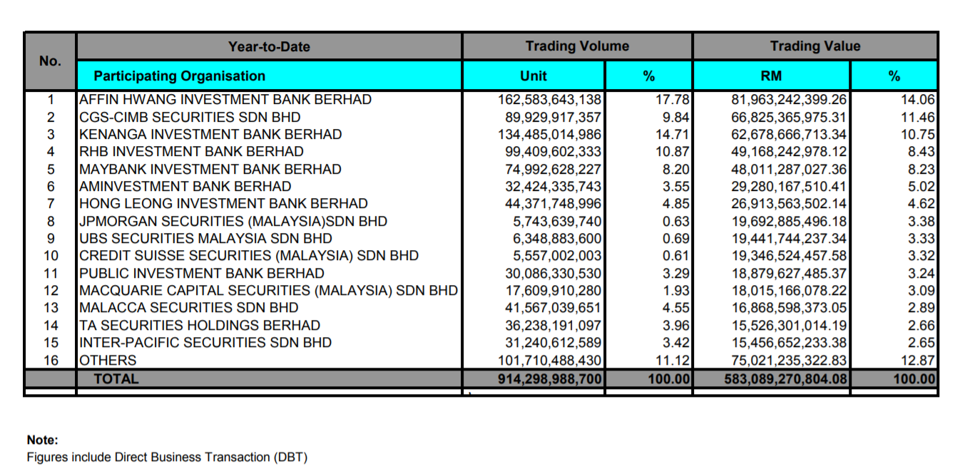Click the 'Trading Value' column header

pos(815,46)
